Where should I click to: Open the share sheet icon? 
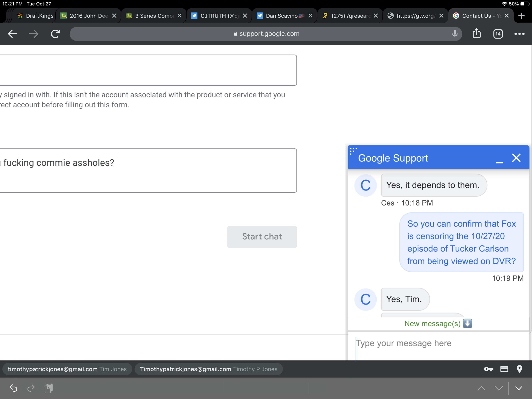coord(477,34)
